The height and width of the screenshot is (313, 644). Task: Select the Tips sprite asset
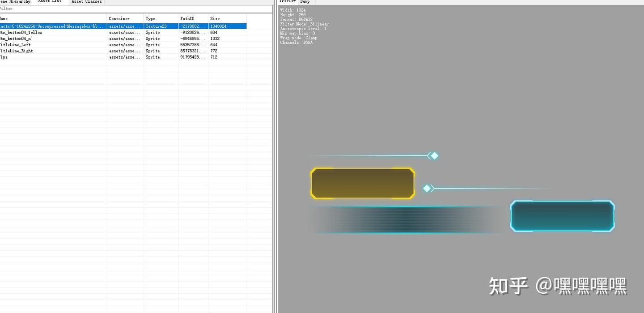coord(54,57)
